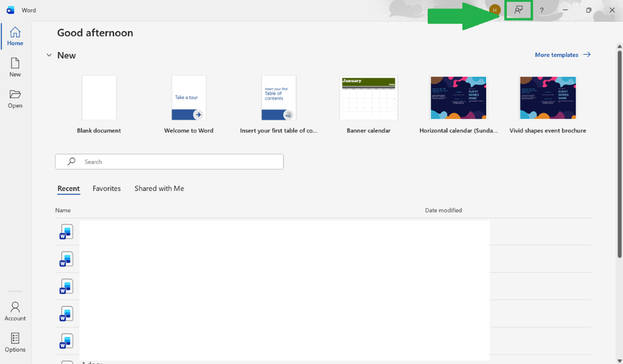
Task: Restore down the Word window
Action: pyautogui.click(x=588, y=10)
